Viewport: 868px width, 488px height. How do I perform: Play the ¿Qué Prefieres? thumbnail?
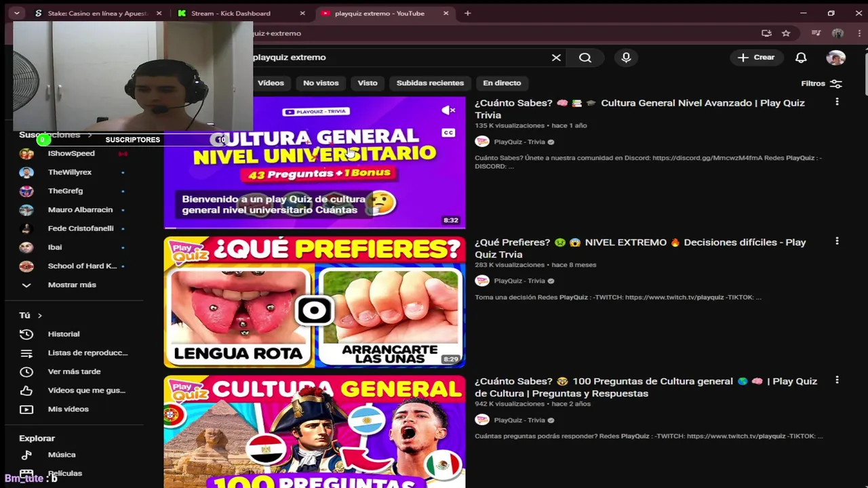pyautogui.click(x=315, y=302)
